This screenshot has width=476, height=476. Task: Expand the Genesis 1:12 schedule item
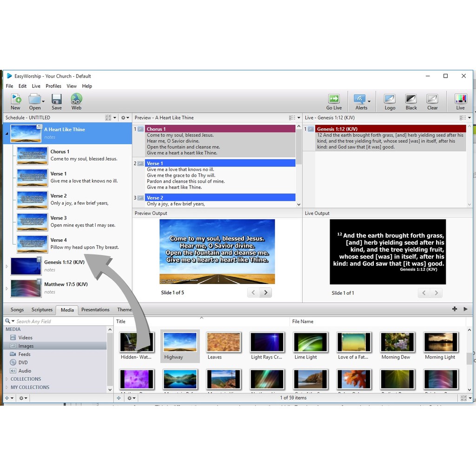click(x=7, y=266)
